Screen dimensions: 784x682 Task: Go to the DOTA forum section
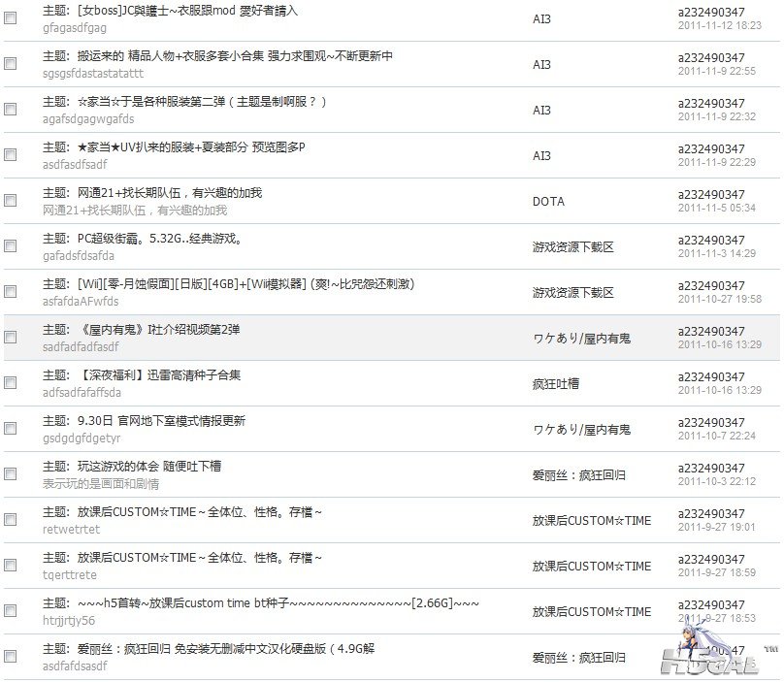548,202
